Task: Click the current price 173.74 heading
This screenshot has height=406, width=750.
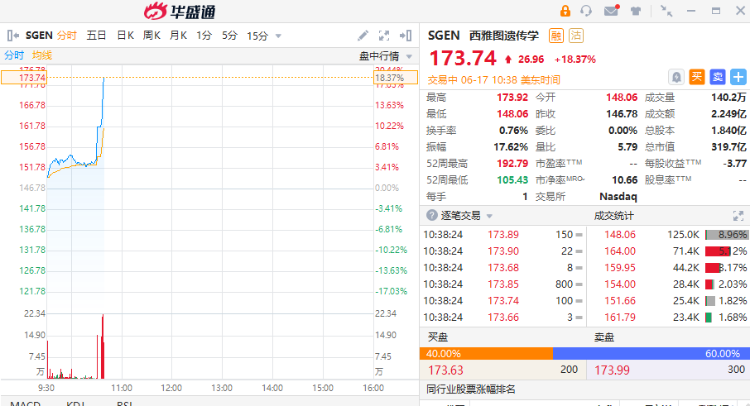Action: tap(463, 58)
